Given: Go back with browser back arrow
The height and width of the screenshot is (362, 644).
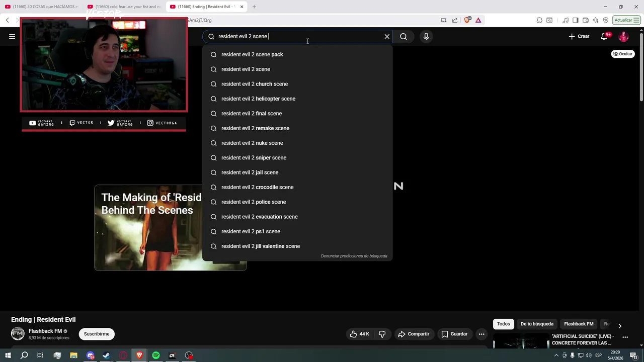Looking at the screenshot, I should 8,20.
